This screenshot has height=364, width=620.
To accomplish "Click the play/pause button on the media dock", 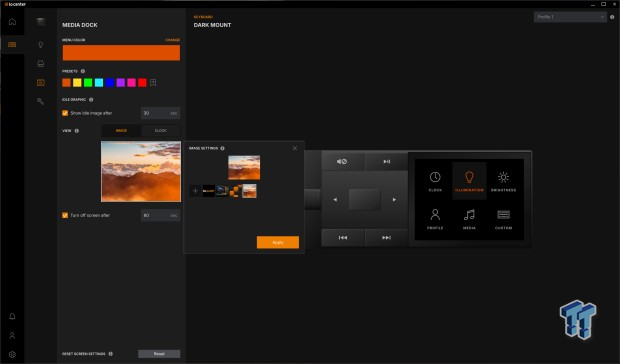I will point(386,161).
